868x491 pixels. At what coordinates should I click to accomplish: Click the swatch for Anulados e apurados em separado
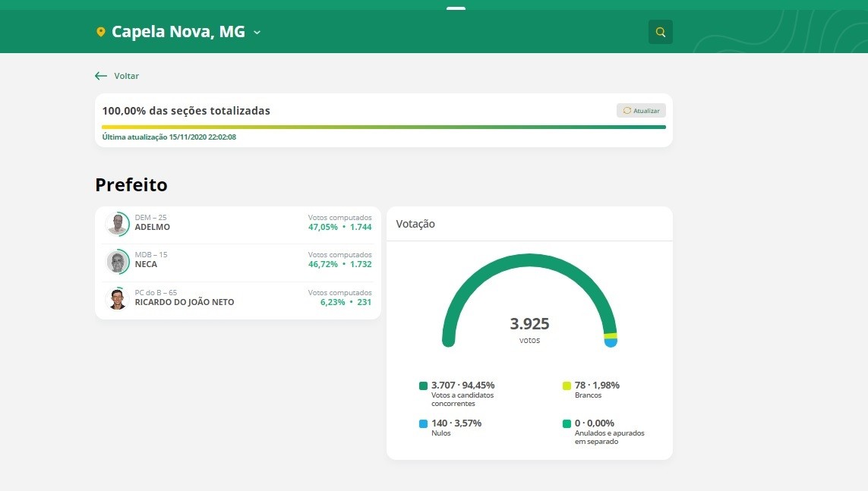[567, 424]
